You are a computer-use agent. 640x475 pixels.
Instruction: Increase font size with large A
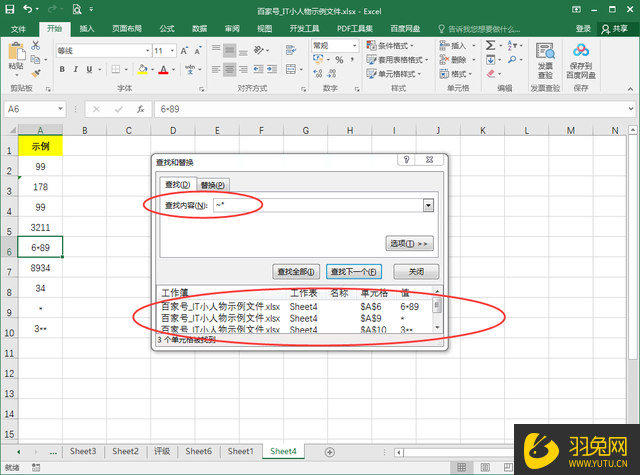pyautogui.click(x=184, y=51)
